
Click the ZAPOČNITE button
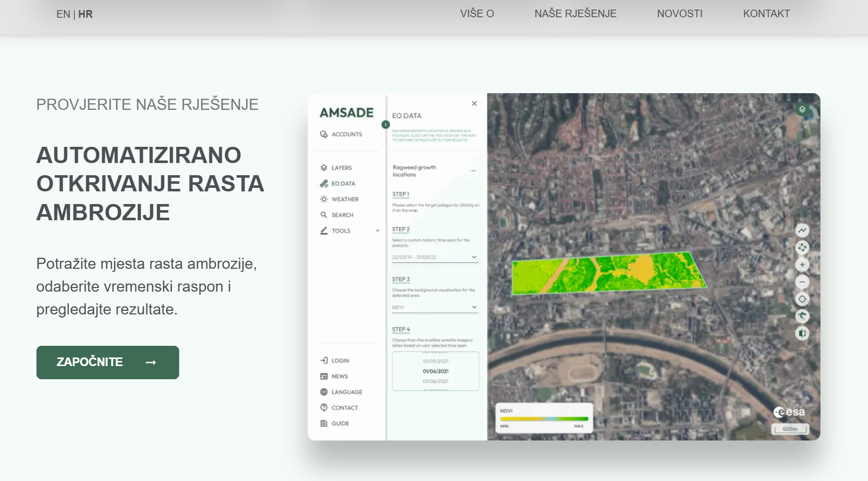(x=108, y=363)
